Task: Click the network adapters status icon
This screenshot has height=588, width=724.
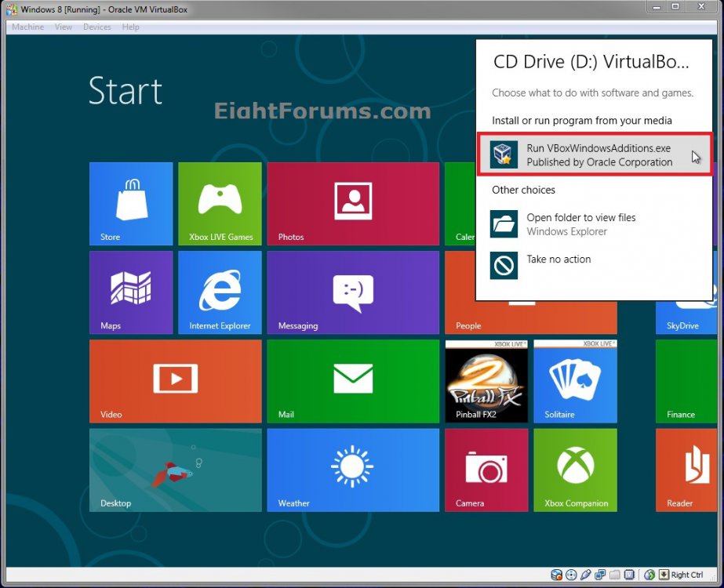Action: tap(600, 575)
